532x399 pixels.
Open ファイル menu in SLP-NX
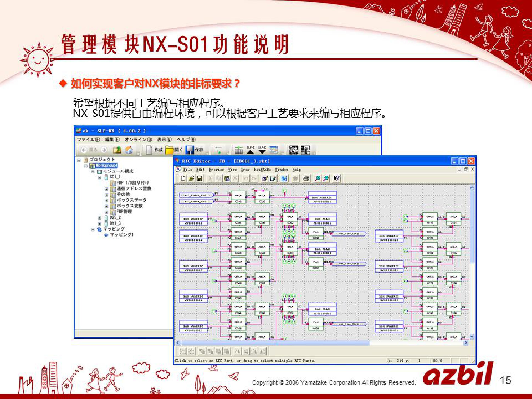[88, 140]
